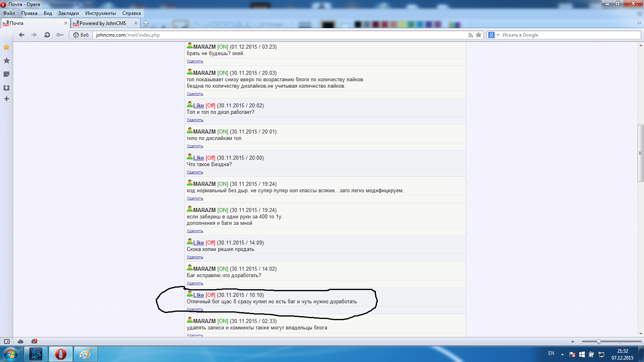Toggle the sidebar panel button in status bar
Viewport: 644px width, 362px height.
coord(7,341)
